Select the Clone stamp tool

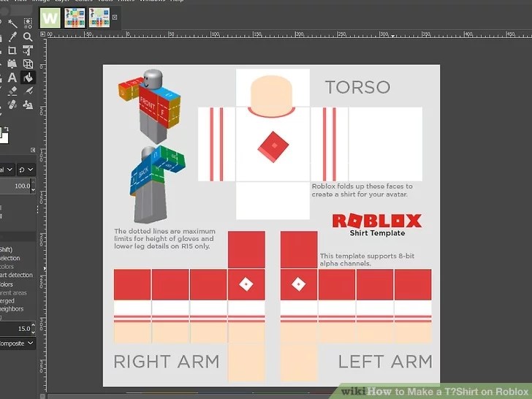[x=28, y=104]
